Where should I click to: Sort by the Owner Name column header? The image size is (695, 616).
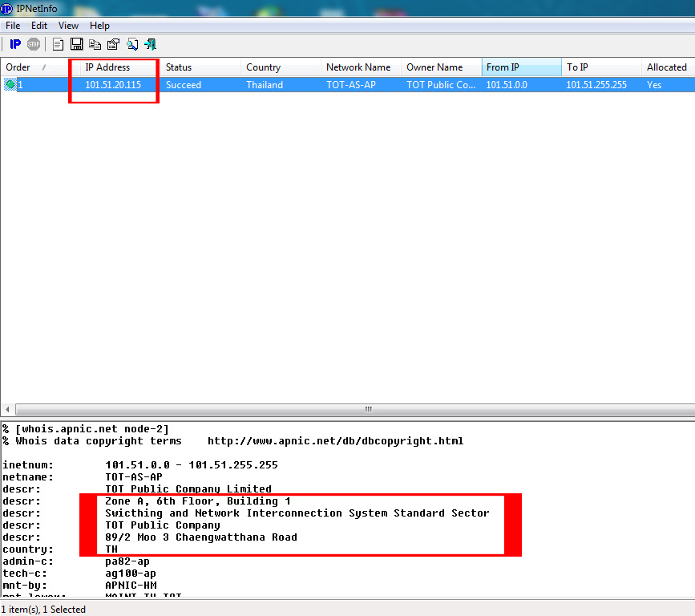(x=442, y=67)
